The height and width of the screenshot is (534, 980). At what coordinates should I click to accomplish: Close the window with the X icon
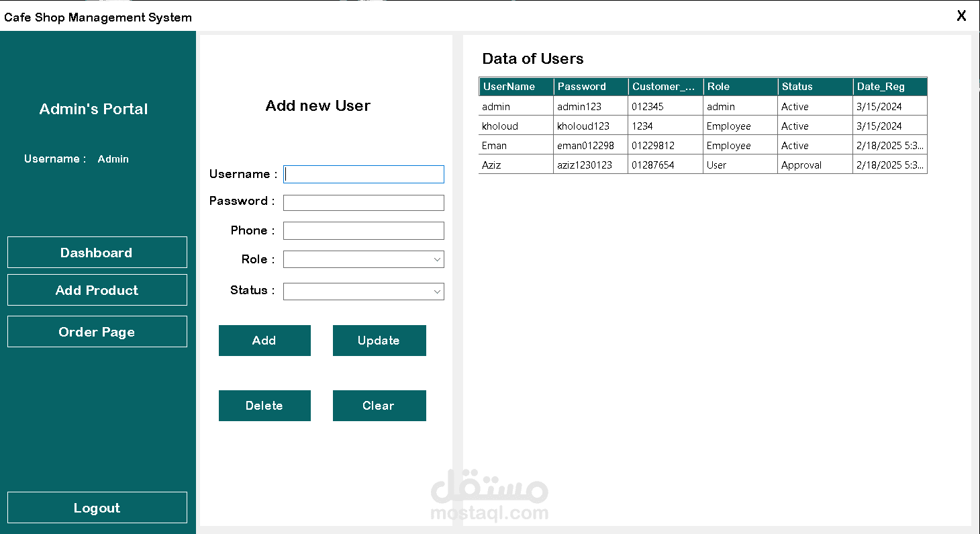(x=961, y=16)
